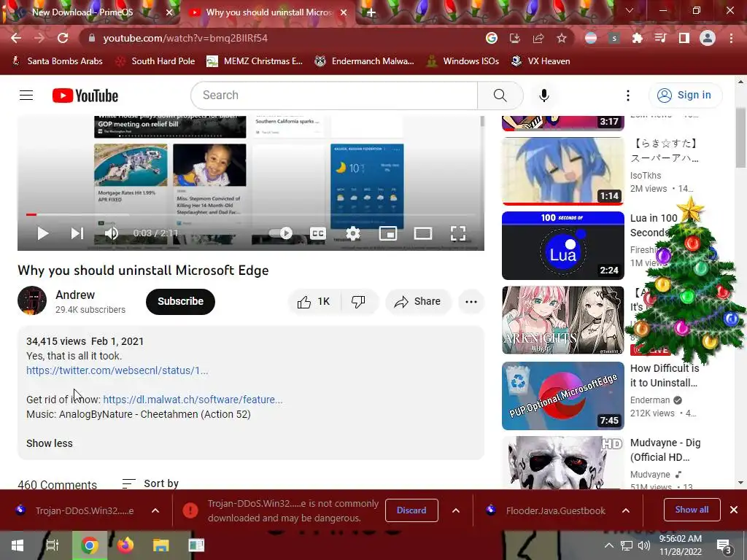747x560 pixels.
Task: Open the twitter.com/websecnl link
Action: (x=117, y=370)
